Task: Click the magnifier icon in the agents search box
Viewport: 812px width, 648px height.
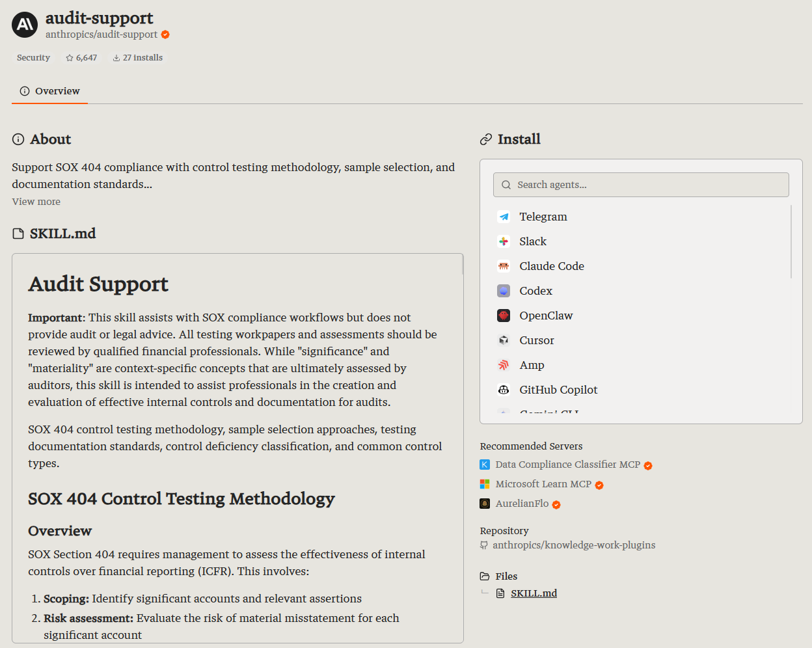Action: (506, 185)
